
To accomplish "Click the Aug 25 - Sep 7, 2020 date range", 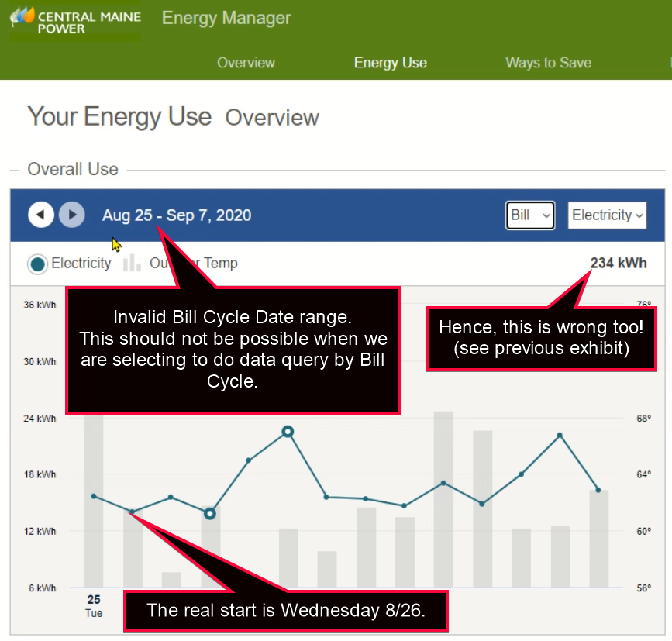I will tap(177, 215).
